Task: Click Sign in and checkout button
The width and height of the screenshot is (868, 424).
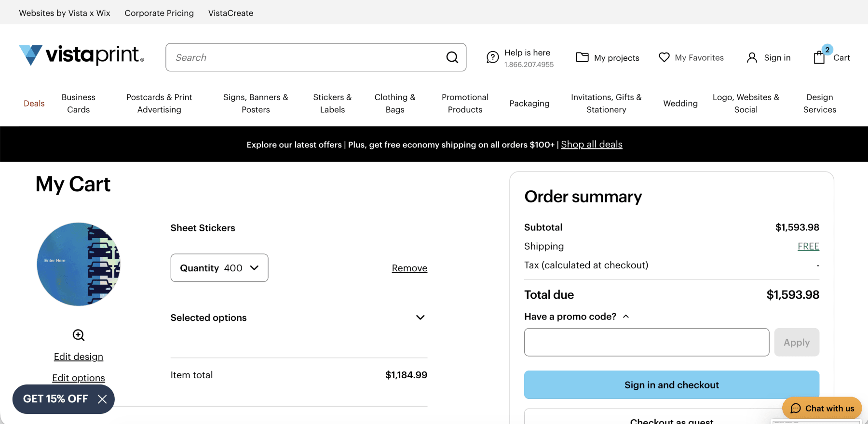Action: (672, 385)
